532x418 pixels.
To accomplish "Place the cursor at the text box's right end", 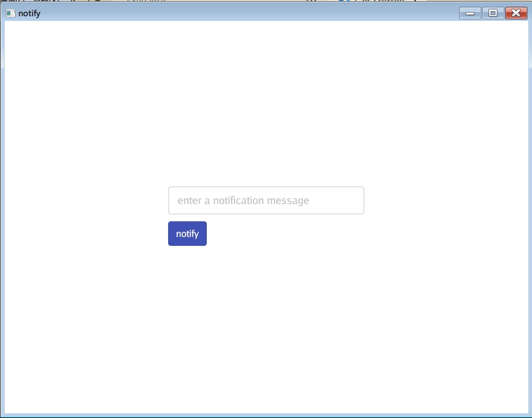I will [356, 200].
